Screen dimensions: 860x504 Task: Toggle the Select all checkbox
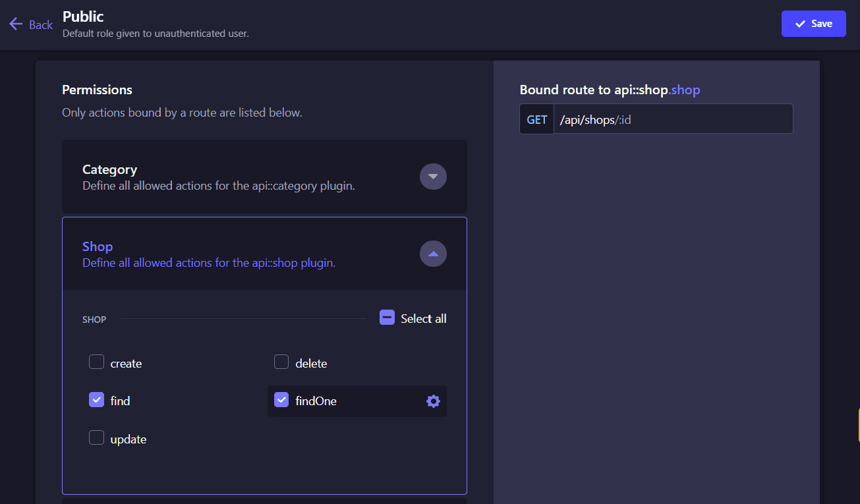387,318
